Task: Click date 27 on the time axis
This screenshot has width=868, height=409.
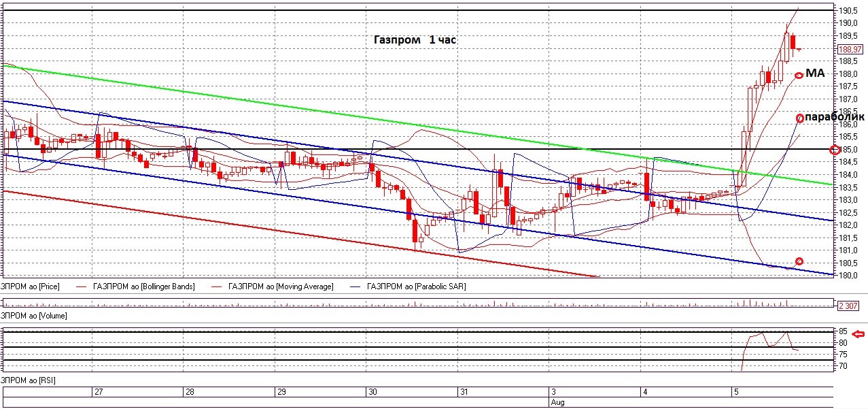Action: [x=99, y=393]
